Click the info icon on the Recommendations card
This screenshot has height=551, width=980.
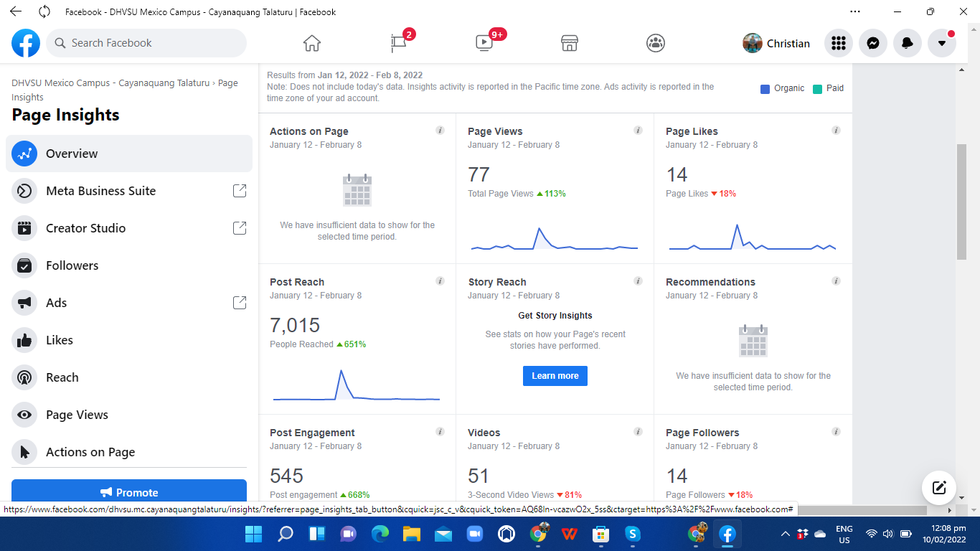coord(836,281)
